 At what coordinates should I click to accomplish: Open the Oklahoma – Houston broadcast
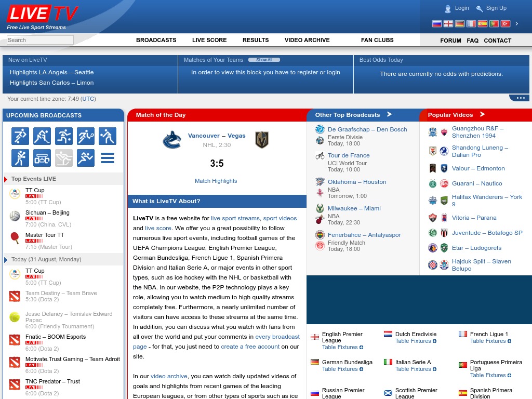(x=356, y=182)
